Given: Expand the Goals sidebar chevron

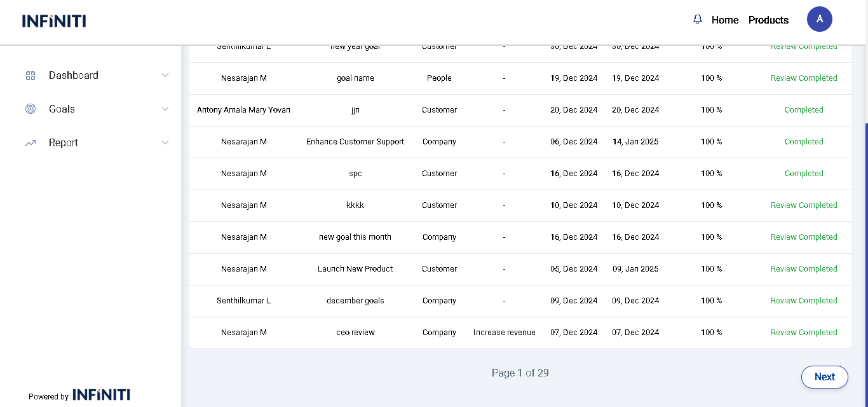Looking at the screenshot, I should click(165, 109).
